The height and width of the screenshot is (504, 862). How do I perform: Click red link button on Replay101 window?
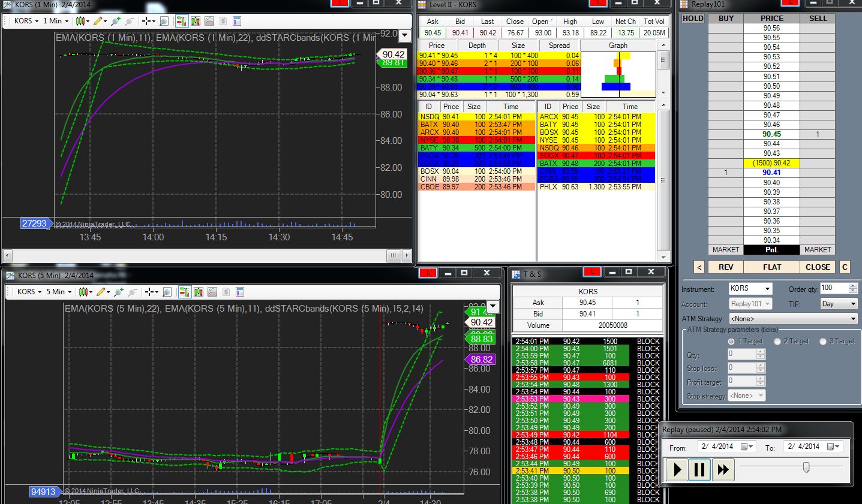[791, 3]
